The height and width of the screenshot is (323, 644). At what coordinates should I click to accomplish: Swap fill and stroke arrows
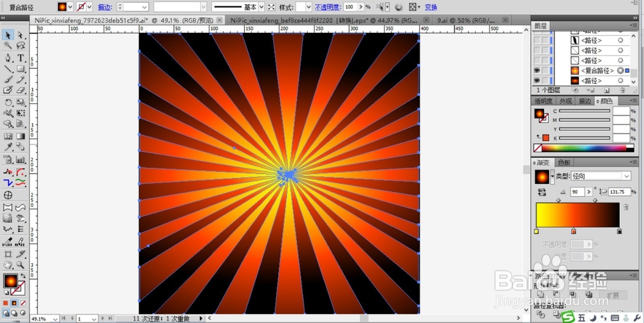click(x=23, y=276)
